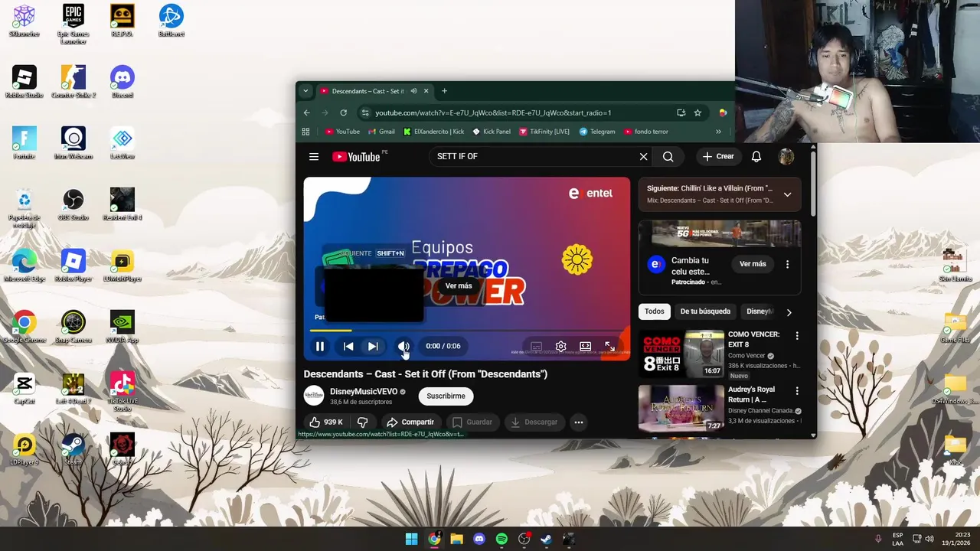Screen dimensions: 980x551
Task: Select the De tu búsqueda chip
Action: pyautogui.click(x=705, y=311)
